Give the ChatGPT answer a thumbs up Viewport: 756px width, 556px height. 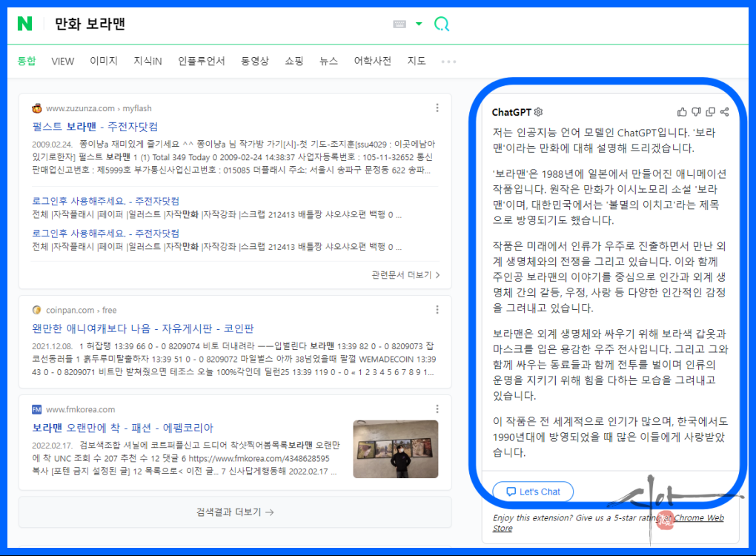tap(682, 112)
